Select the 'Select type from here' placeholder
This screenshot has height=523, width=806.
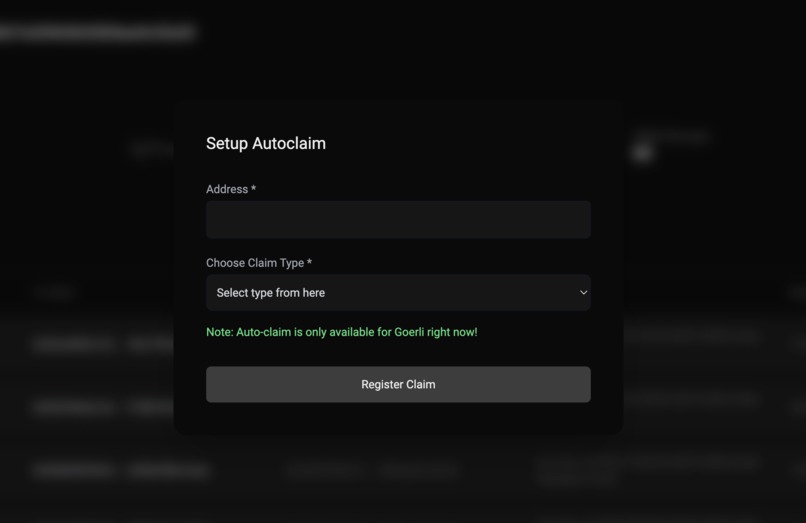point(270,293)
